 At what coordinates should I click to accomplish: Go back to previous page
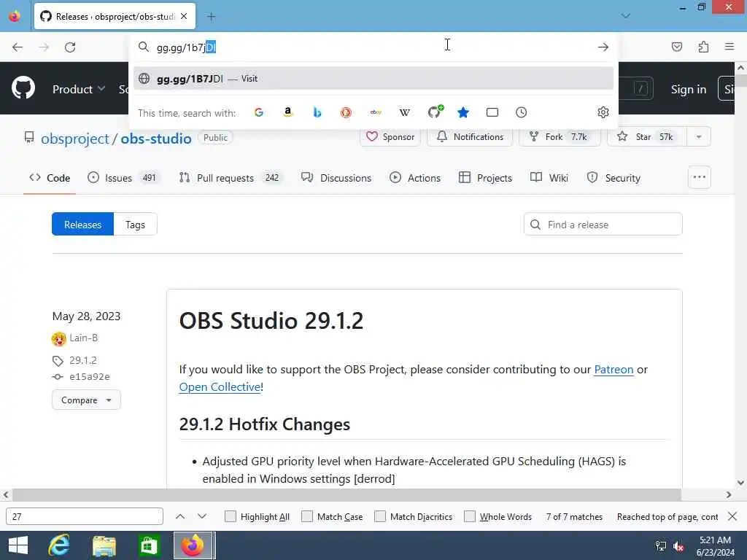coord(18,47)
